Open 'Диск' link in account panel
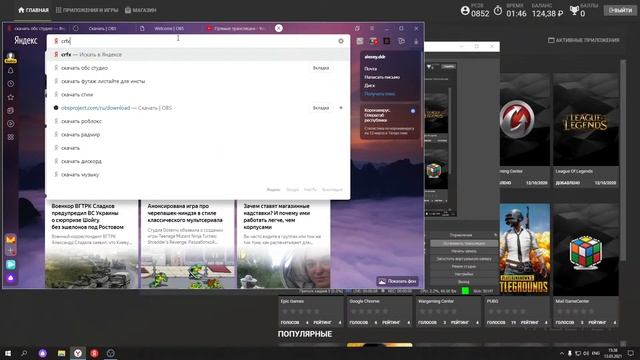Screen dimensions: 640x360 point(369,86)
